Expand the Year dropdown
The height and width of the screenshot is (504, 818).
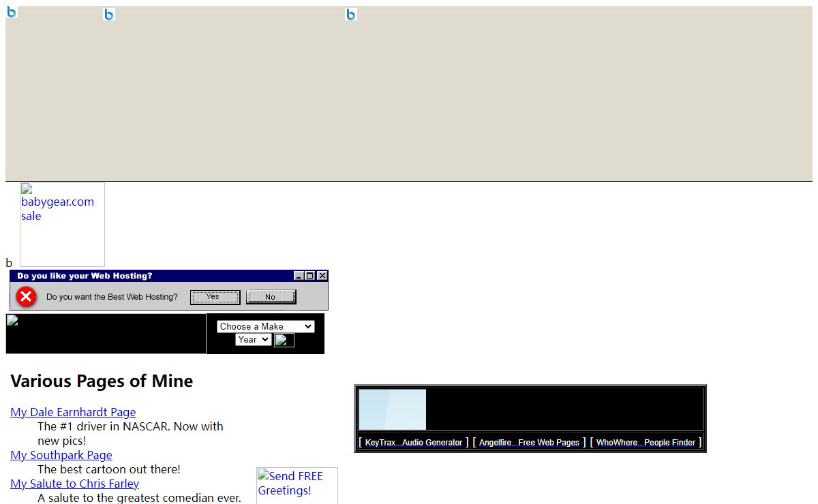click(x=253, y=339)
